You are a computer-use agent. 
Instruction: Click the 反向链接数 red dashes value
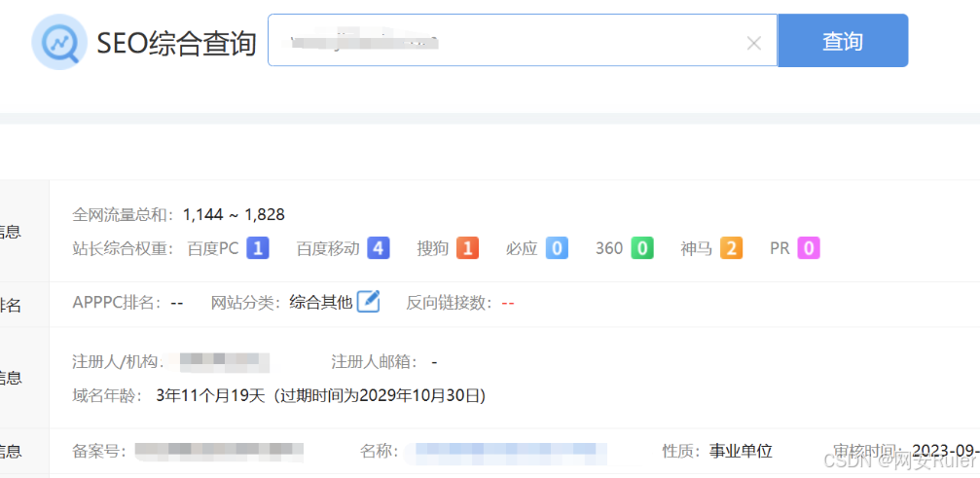[508, 304]
